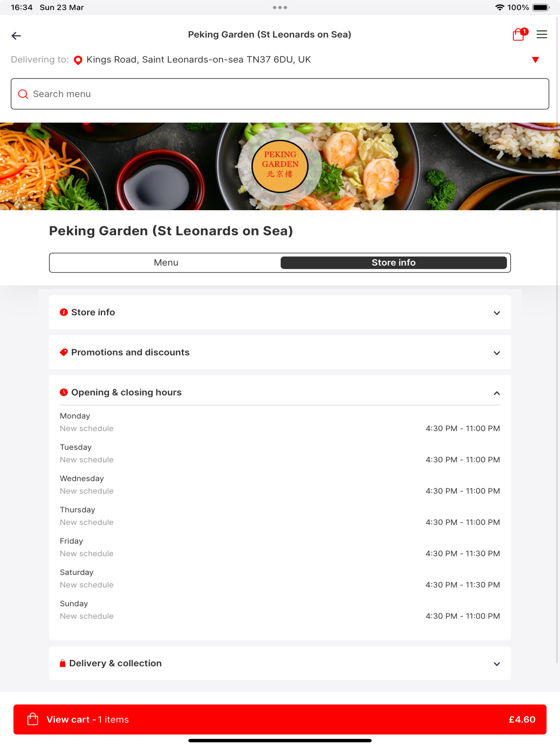Tap the battery status icon
Screen dimensions: 560x747
pyautogui.click(x=541, y=7)
